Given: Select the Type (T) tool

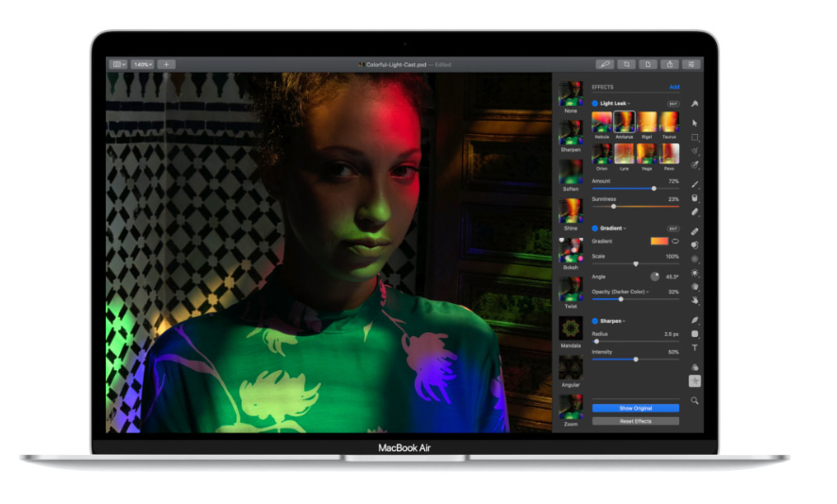Looking at the screenshot, I should 695,348.
